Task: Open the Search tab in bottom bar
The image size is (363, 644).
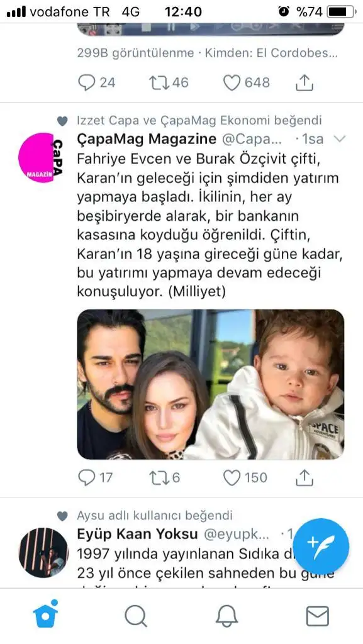Action: tap(136, 616)
